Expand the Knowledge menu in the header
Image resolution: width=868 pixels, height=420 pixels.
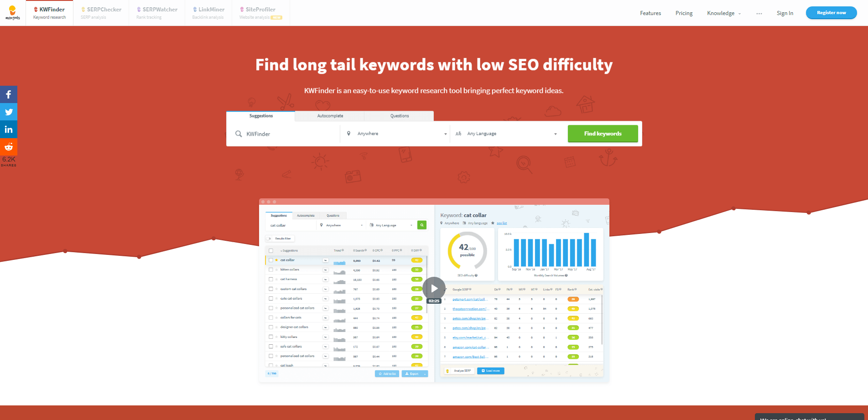click(724, 13)
